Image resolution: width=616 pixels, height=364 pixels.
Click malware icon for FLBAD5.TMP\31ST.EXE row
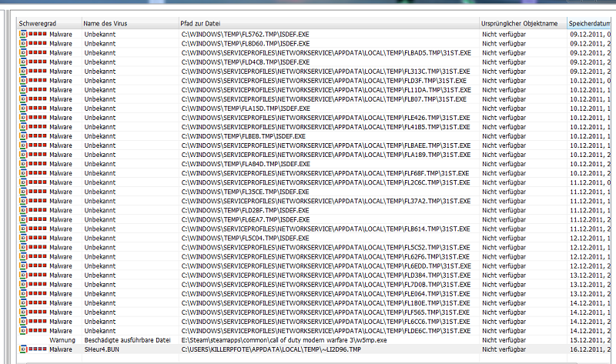click(x=23, y=52)
